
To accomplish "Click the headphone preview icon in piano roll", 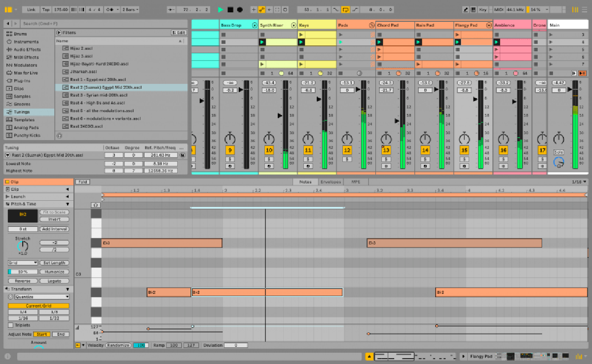I will (96, 205).
